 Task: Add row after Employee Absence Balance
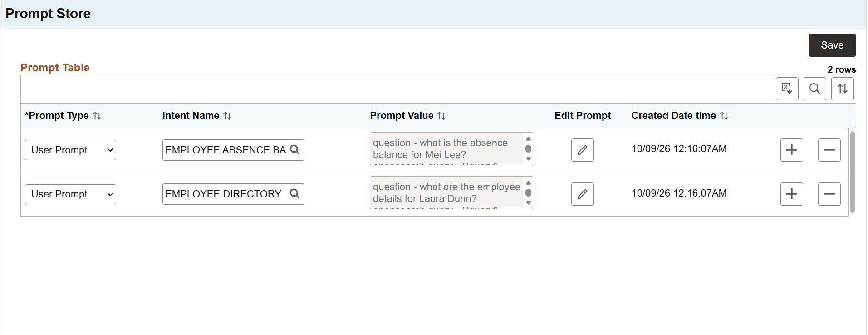791,150
